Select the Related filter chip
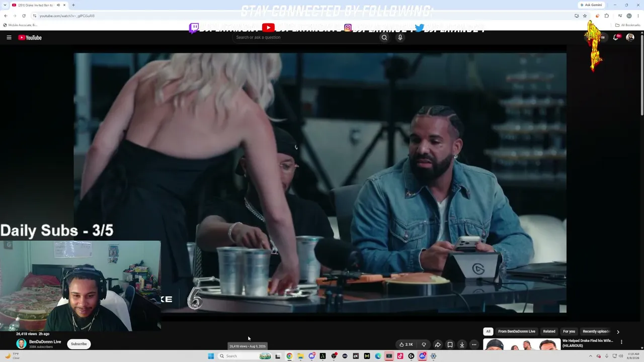Screen dimensions: 644x362 (549, 331)
